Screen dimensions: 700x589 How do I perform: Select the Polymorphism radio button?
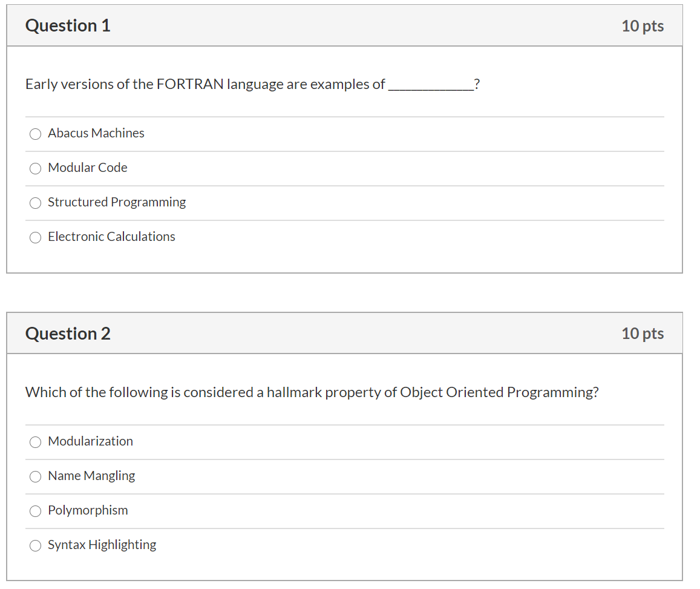coord(35,511)
